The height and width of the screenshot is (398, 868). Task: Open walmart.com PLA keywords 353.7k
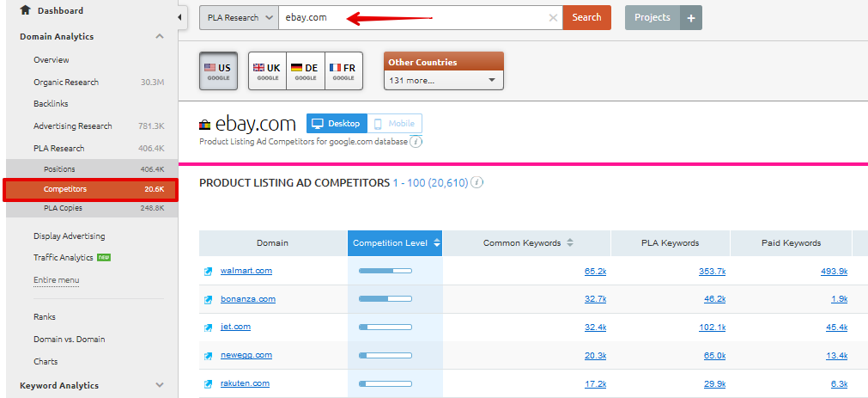click(713, 272)
